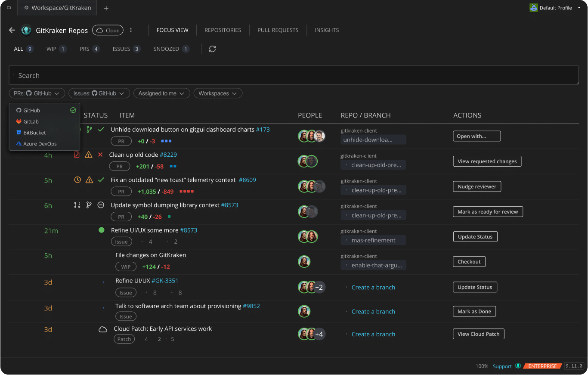Click the clock icon on Fix an outdated row
The width and height of the screenshot is (588, 375).
click(77, 180)
